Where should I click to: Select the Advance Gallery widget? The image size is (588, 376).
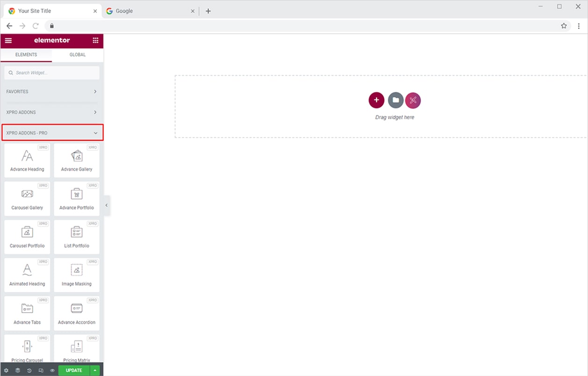(x=77, y=160)
